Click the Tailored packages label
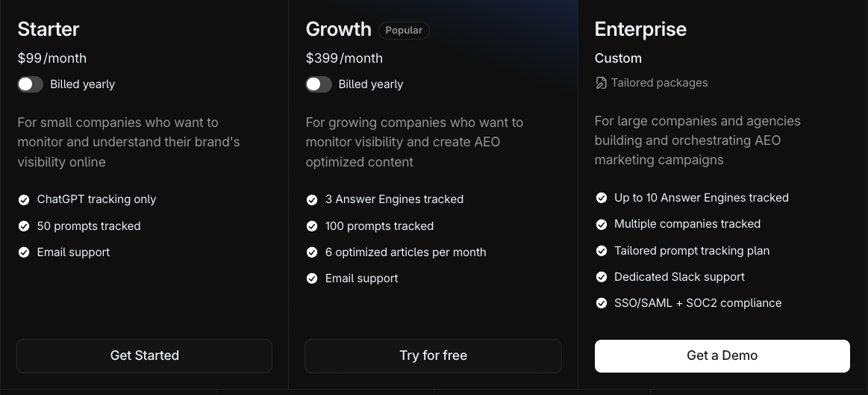This screenshot has width=868, height=395. tap(659, 83)
